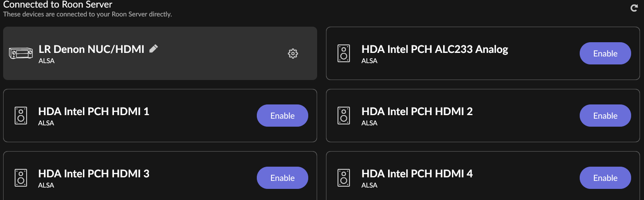This screenshot has width=644, height=200.
Task: Click speaker icon of HDA Intel PCH HDMI 3
Action: click(20, 178)
